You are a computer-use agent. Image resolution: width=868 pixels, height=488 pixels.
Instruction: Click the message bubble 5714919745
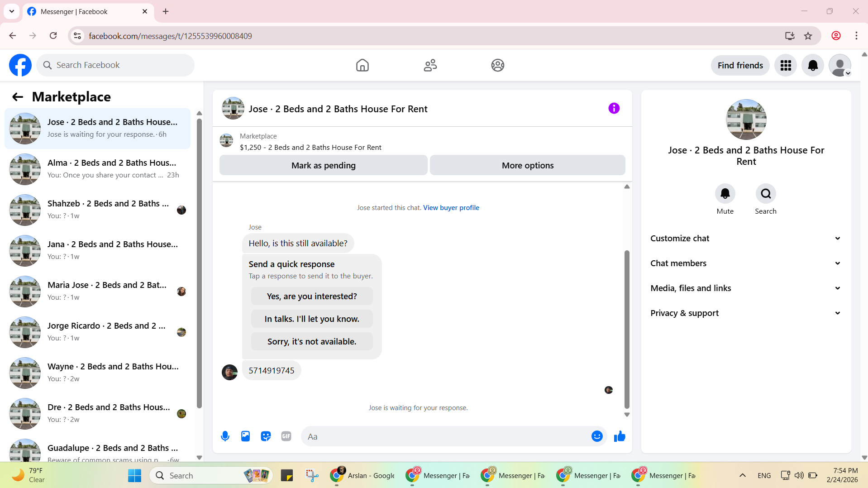click(272, 371)
